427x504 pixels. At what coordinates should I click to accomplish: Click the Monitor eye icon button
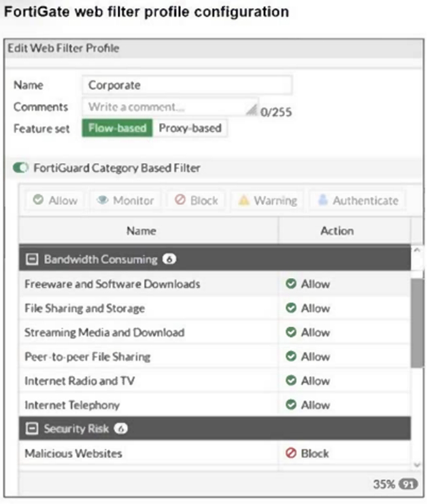tap(126, 201)
